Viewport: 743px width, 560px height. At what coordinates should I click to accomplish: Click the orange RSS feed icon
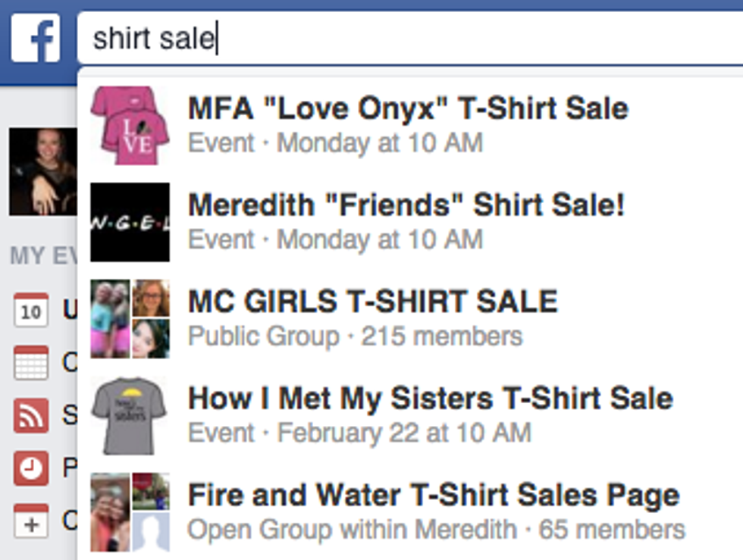tap(31, 415)
